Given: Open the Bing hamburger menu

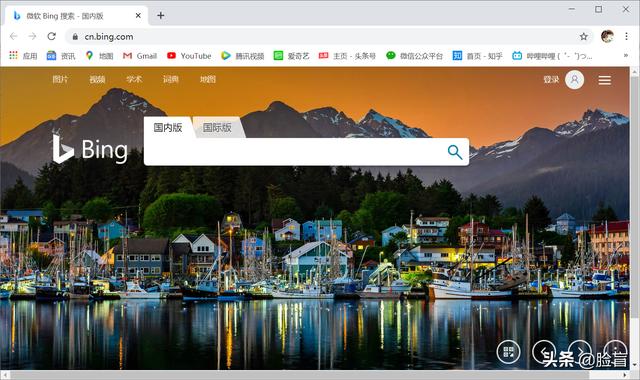Looking at the screenshot, I should 604,80.
